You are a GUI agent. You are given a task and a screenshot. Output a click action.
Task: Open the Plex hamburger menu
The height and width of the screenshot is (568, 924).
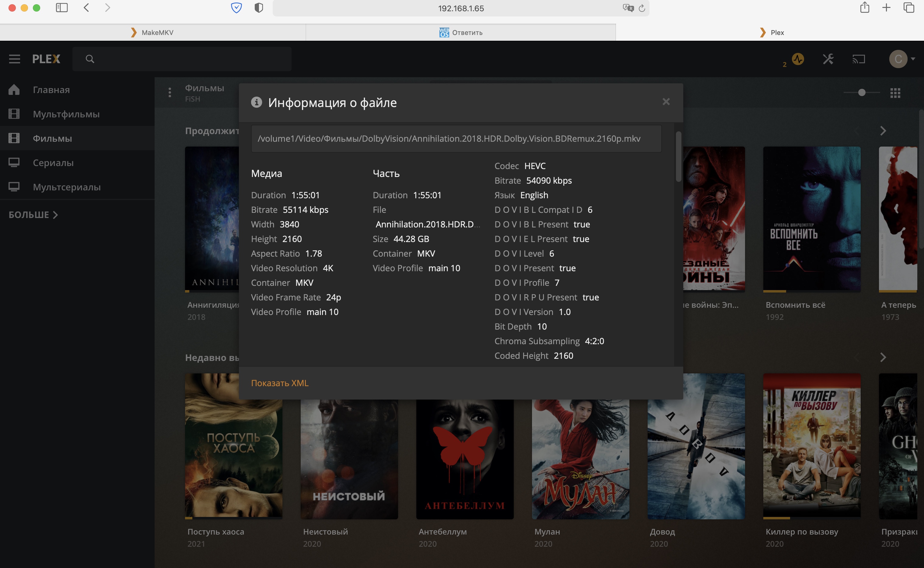coord(14,59)
